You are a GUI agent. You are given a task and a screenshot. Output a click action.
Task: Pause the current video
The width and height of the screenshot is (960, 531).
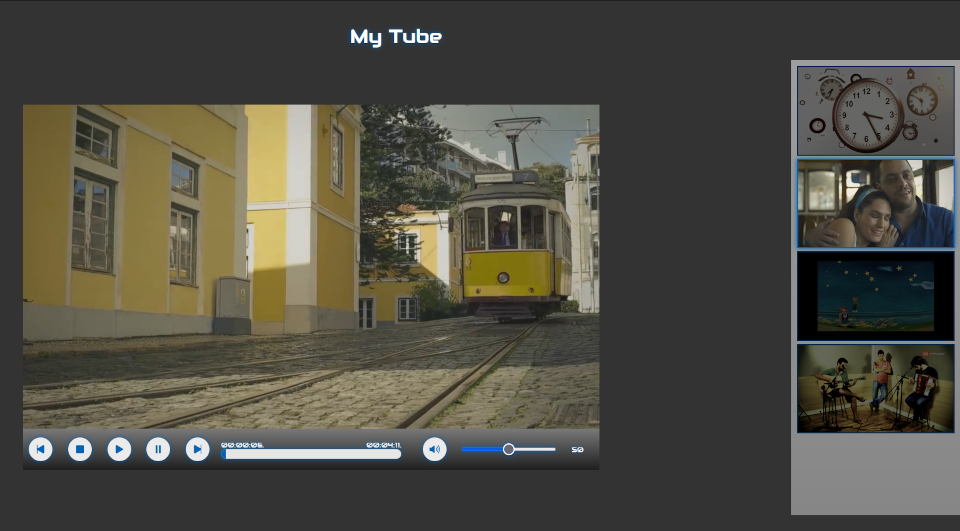click(x=158, y=449)
